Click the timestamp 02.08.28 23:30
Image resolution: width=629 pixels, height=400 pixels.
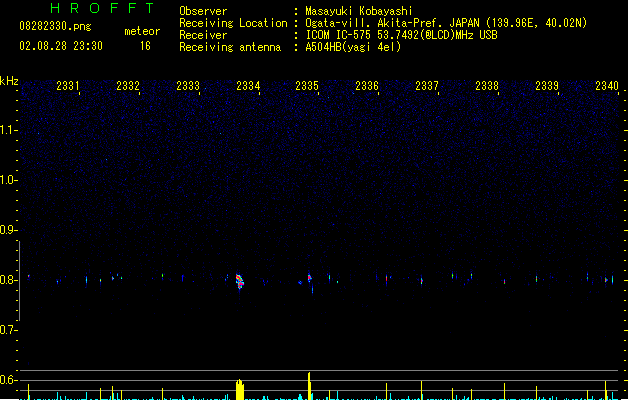pos(61,46)
